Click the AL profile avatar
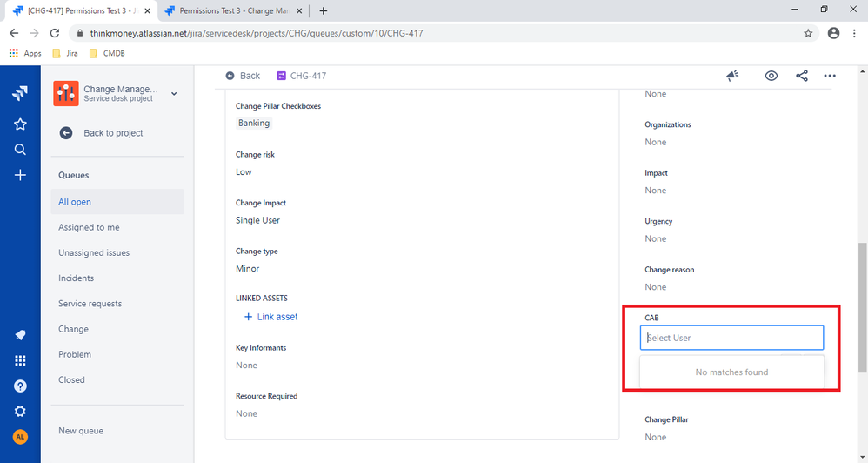 [x=20, y=437]
